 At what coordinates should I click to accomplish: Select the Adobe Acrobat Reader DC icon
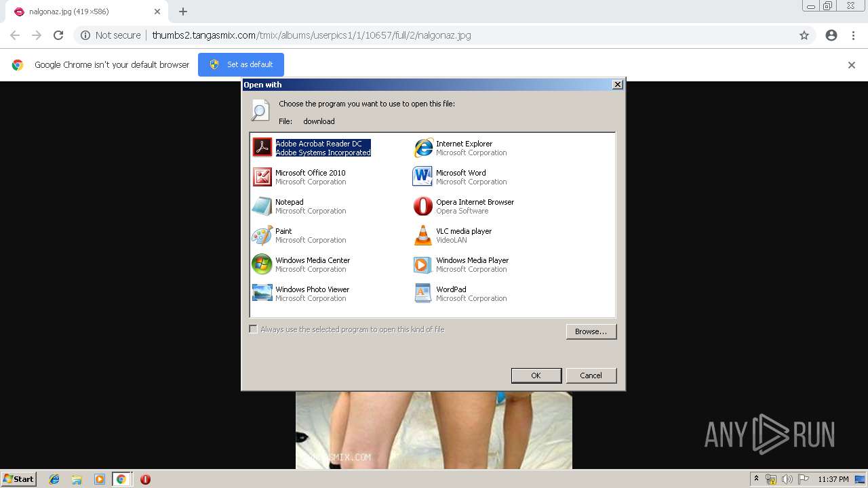click(x=262, y=147)
